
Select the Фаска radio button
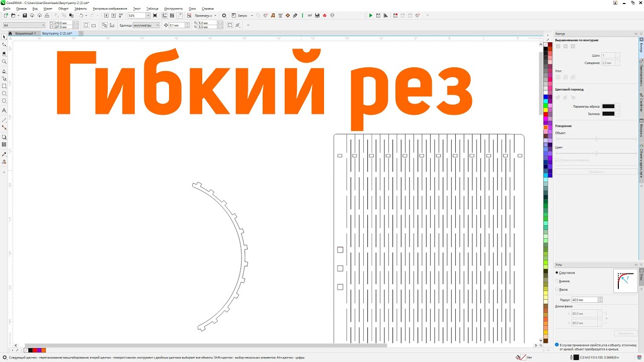click(x=557, y=289)
